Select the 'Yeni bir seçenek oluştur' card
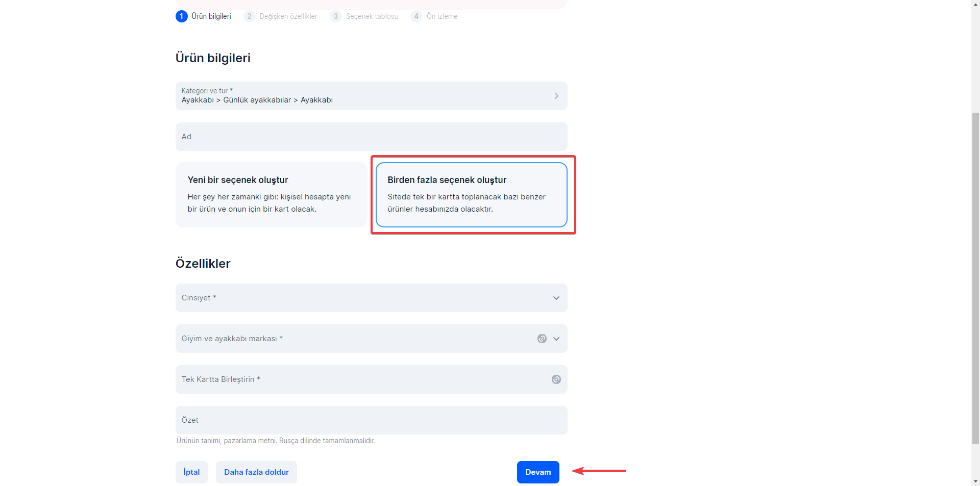The image size is (980, 486). (271, 195)
